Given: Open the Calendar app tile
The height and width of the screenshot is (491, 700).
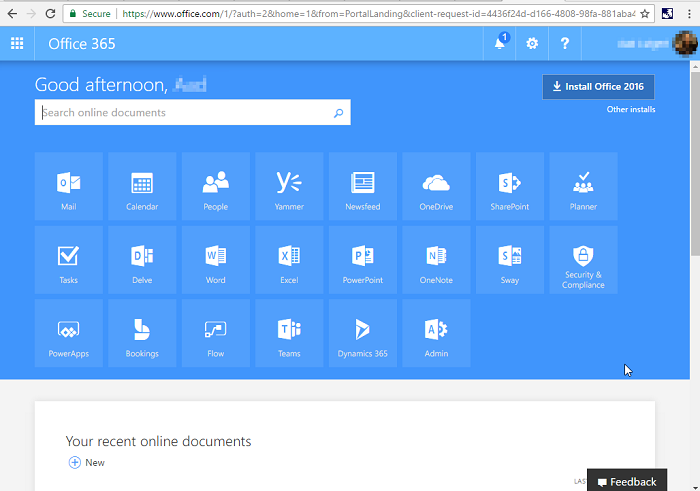Looking at the screenshot, I should [142, 186].
